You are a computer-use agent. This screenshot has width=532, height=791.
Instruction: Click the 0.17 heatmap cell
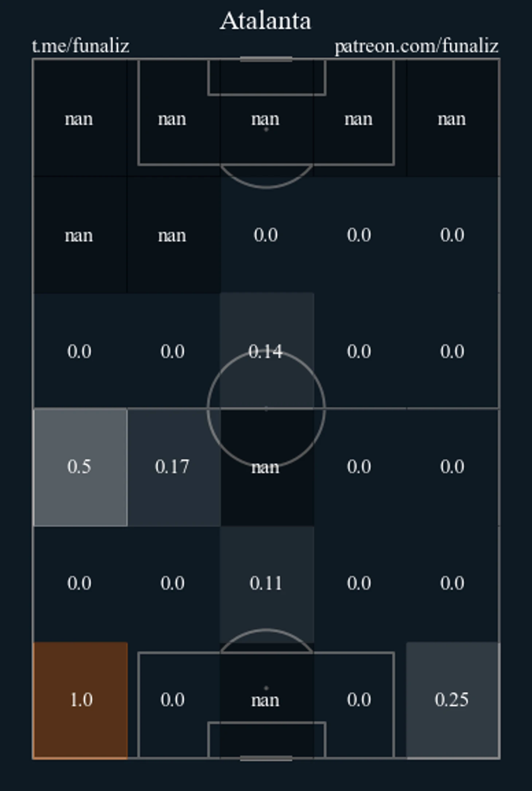point(173,467)
